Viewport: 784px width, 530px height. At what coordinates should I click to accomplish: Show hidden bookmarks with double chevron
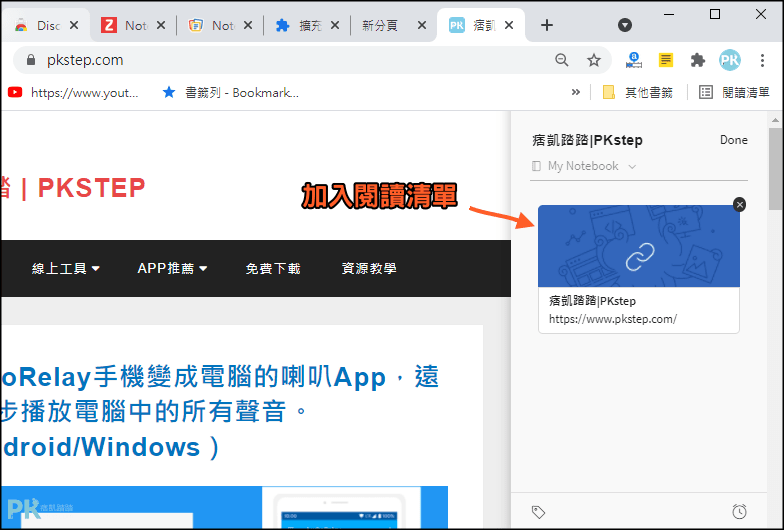click(576, 92)
